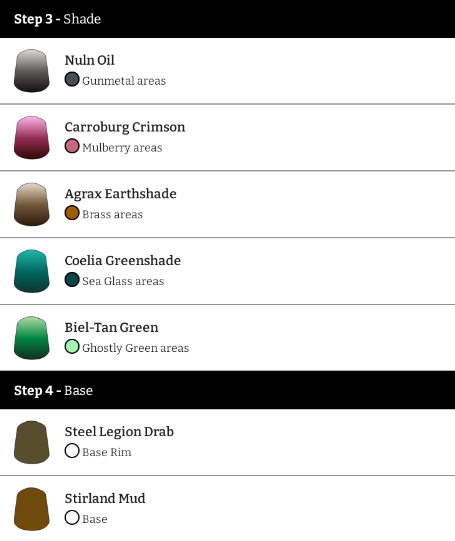Click the Gunmetal color circle swatch
This screenshot has width=455, height=541.
(x=72, y=79)
